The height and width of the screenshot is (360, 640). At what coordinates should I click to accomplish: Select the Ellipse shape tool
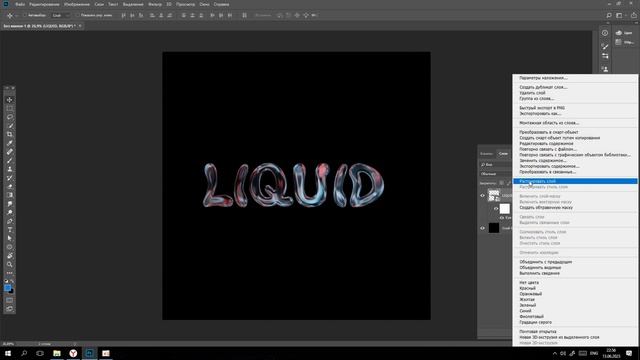point(9,247)
